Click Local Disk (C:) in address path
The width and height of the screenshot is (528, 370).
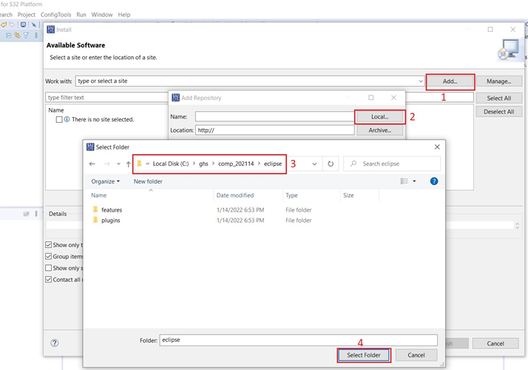[171, 164]
